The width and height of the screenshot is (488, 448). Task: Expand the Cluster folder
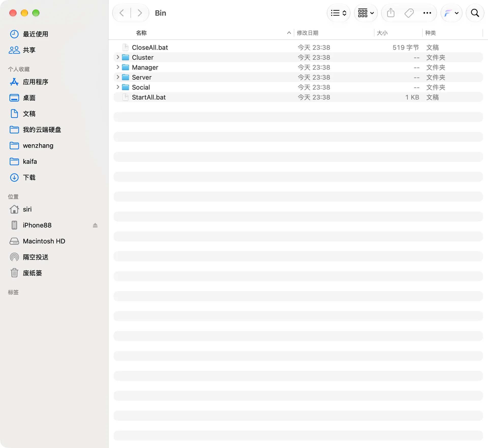click(x=118, y=57)
